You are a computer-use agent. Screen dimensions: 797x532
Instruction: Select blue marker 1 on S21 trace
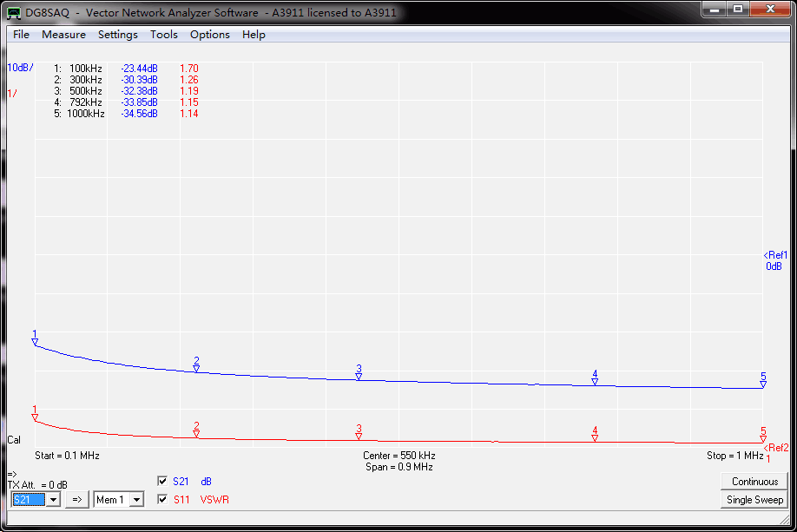point(35,338)
